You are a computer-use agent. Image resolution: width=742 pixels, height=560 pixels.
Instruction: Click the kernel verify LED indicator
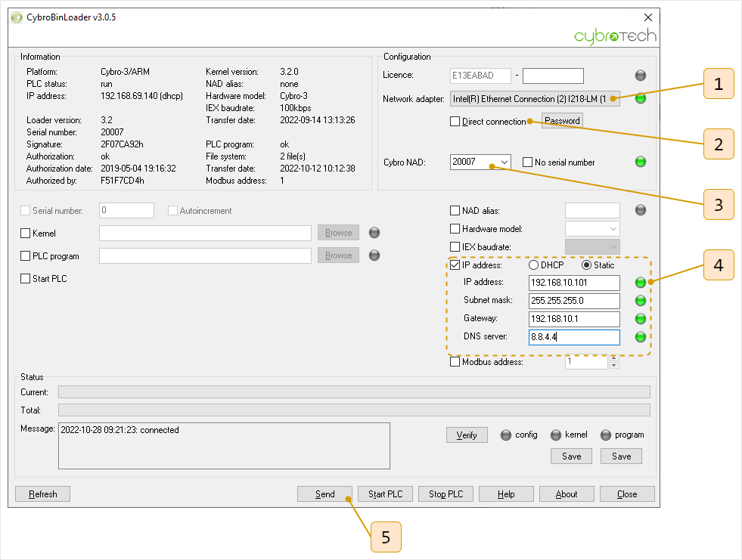(556, 435)
